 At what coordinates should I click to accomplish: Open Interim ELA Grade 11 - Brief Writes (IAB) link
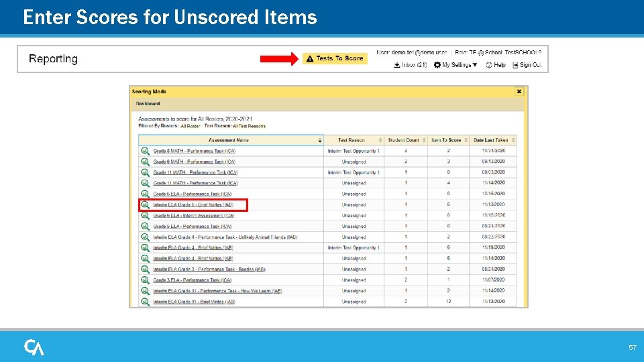194,302
